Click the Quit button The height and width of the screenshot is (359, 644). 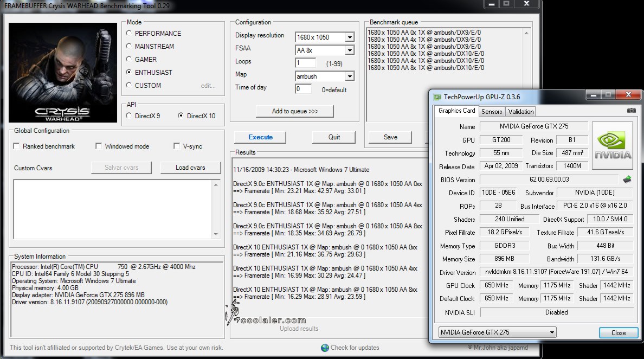334,137
